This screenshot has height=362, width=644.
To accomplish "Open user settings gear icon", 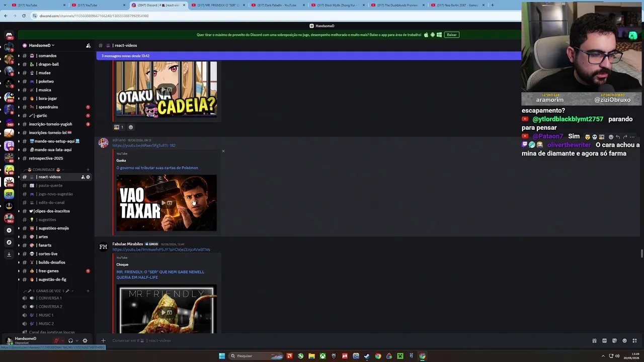I will [85, 340].
